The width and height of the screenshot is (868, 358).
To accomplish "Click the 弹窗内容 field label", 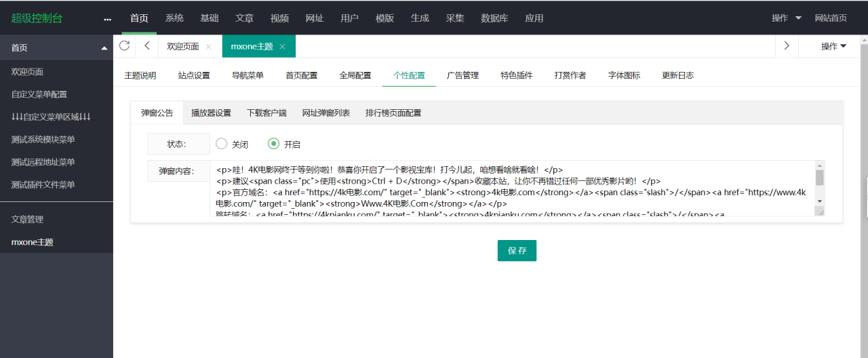I will [x=178, y=171].
